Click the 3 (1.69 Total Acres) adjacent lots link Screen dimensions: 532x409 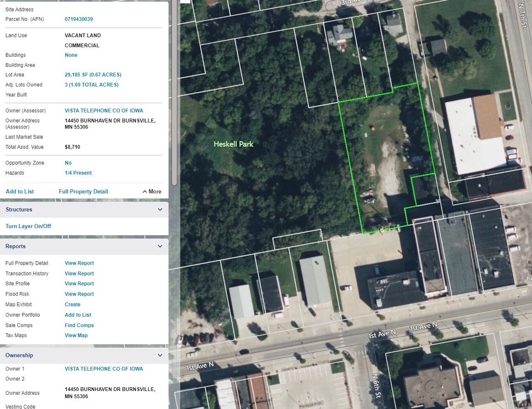92,85
